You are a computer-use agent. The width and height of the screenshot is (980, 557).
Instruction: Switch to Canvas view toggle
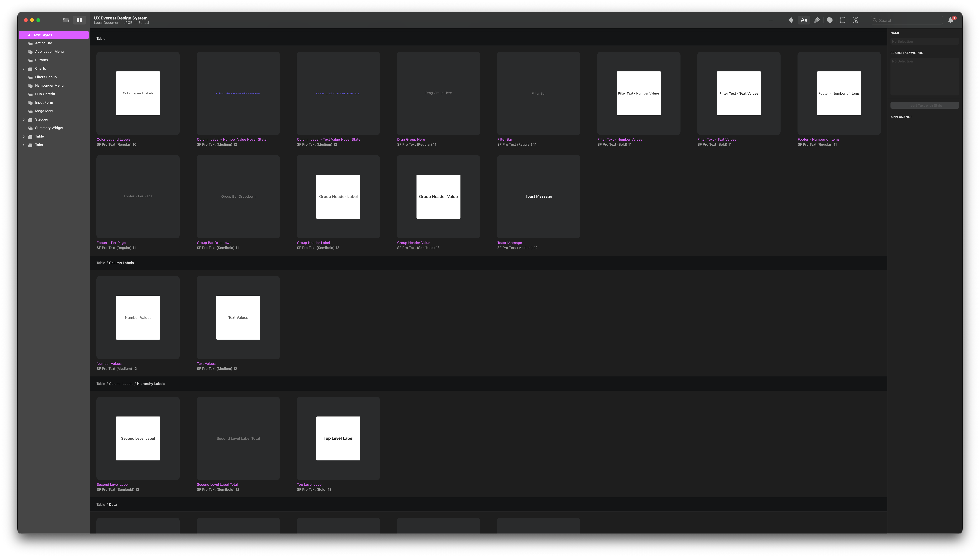[x=66, y=20]
